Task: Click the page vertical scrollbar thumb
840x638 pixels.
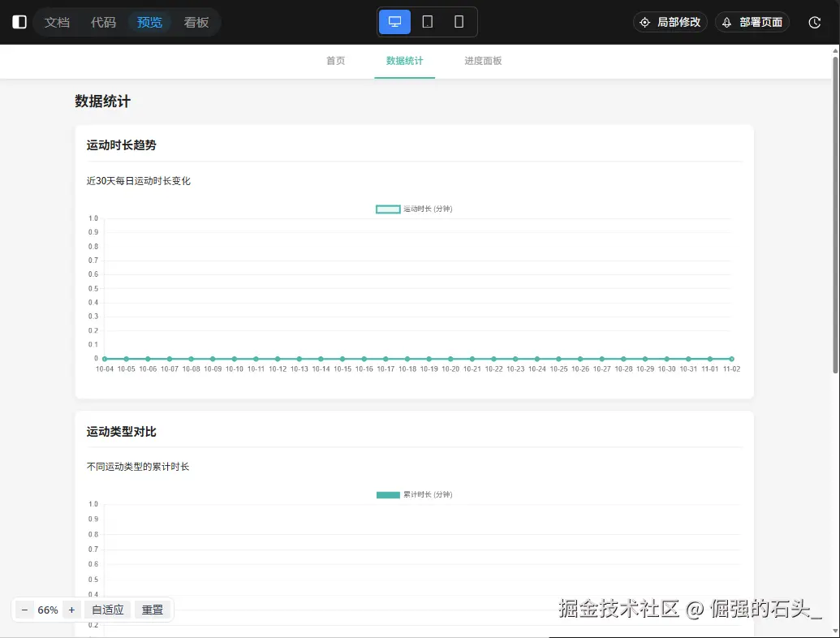Action: point(835,214)
